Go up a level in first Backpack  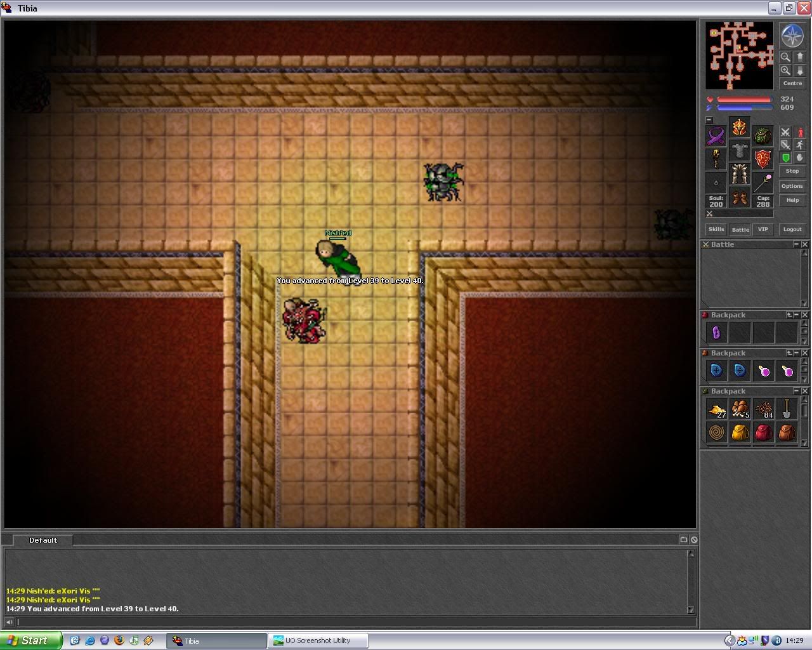click(789, 315)
